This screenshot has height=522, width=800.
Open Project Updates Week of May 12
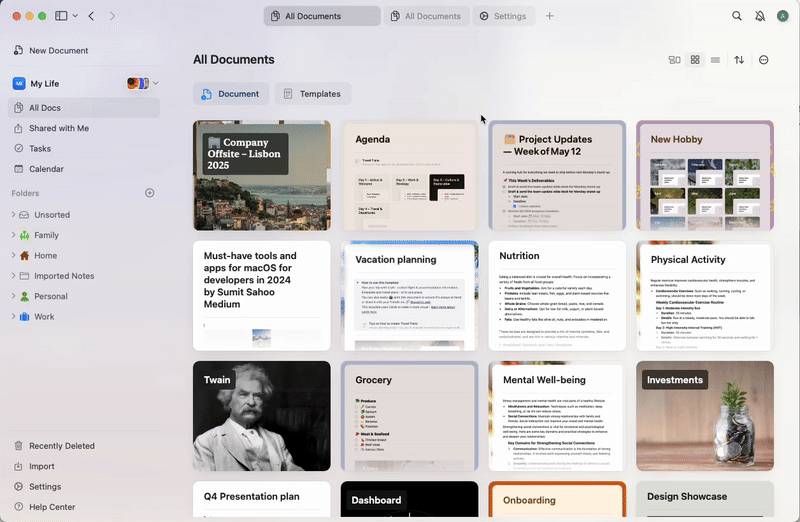[x=557, y=176]
